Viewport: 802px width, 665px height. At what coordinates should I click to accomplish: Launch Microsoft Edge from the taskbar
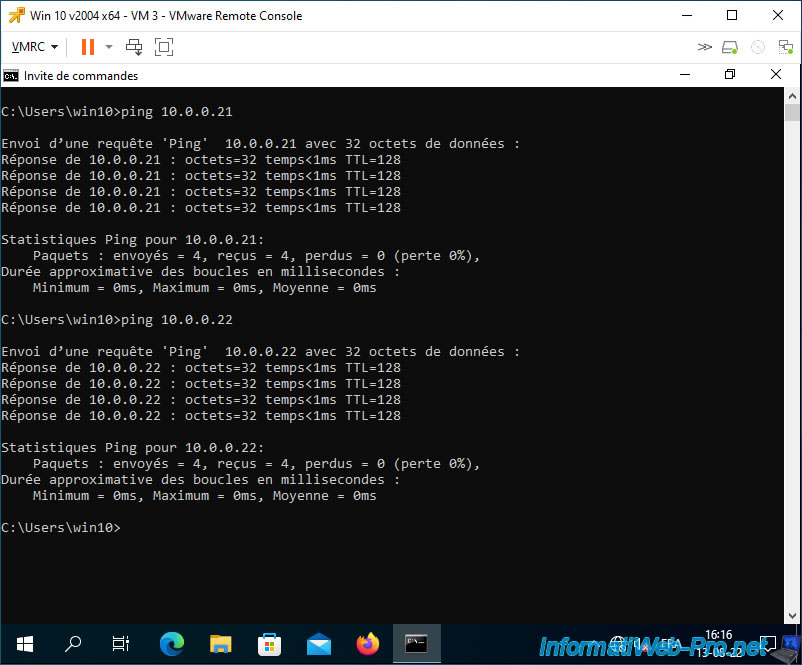pos(172,644)
